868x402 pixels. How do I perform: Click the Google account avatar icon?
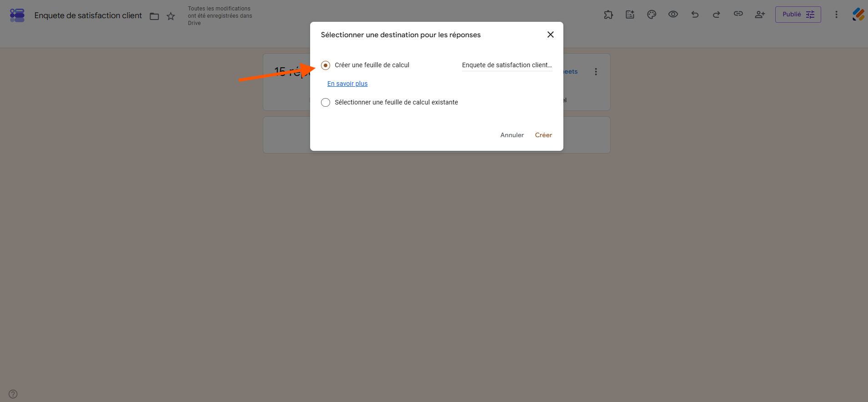(858, 15)
